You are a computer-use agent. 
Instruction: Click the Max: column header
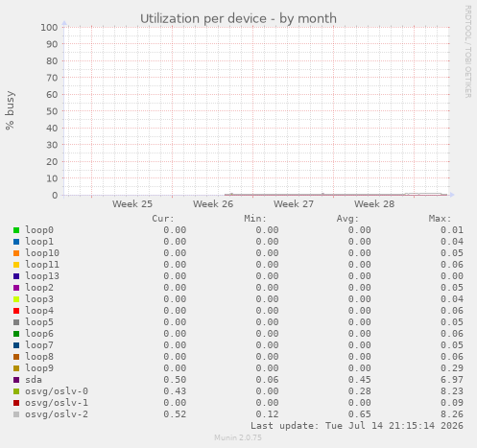(x=441, y=219)
